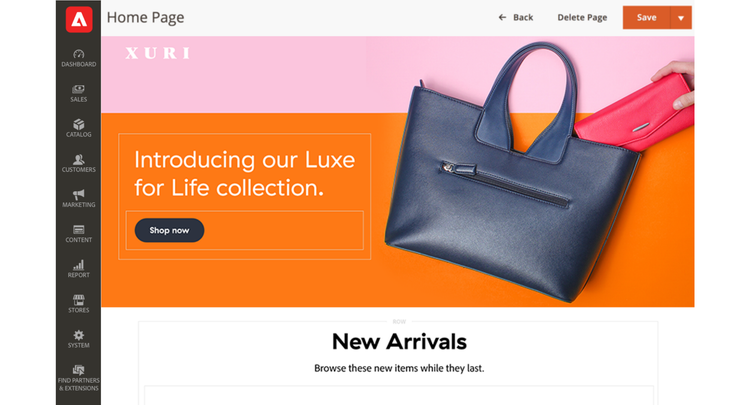This screenshot has height=405, width=750.
Task: Open the Dashboard sidebar icon
Action: tap(78, 54)
